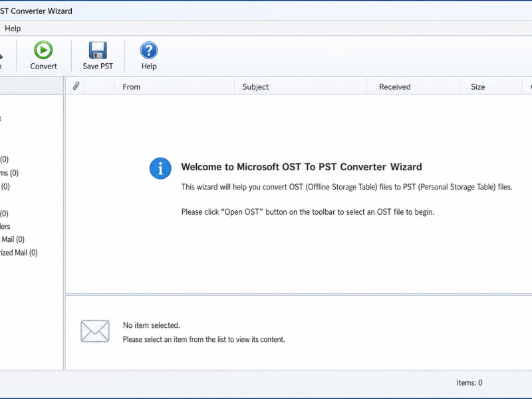This screenshot has height=399, width=532.
Task: Select the 'ms (0)' folder item
Action: point(9,173)
